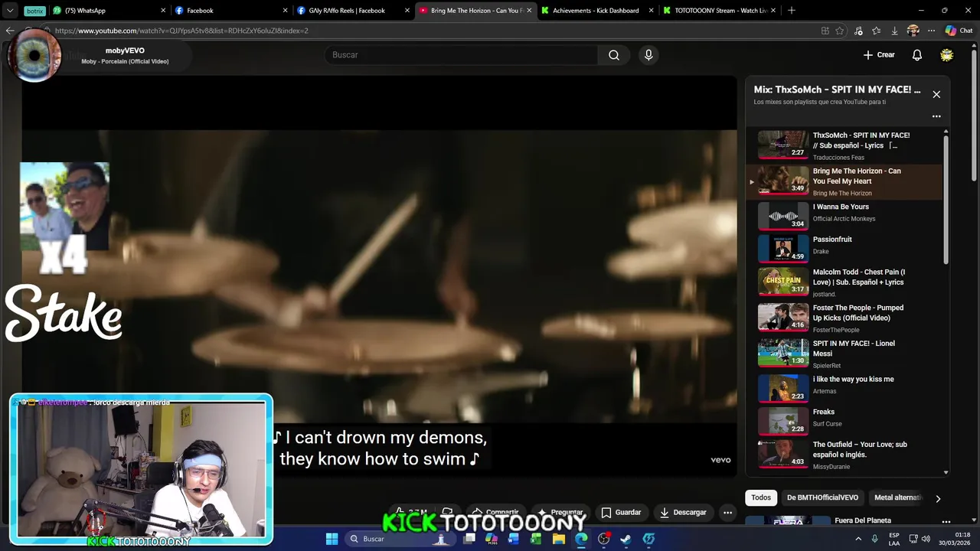Play SPIT IN MY FACE Lionel Messi item
Viewport: 980px width, 551px height.
tap(844, 354)
